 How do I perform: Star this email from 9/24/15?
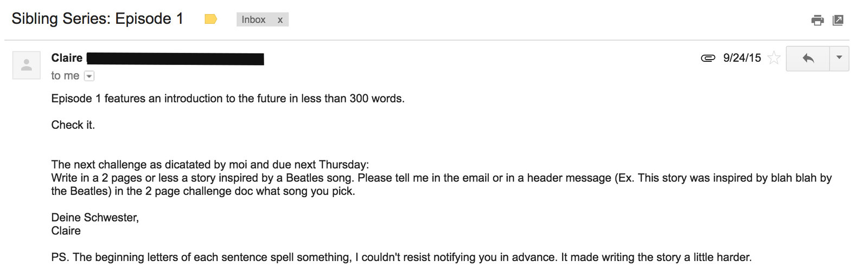[x=774, y=58]
